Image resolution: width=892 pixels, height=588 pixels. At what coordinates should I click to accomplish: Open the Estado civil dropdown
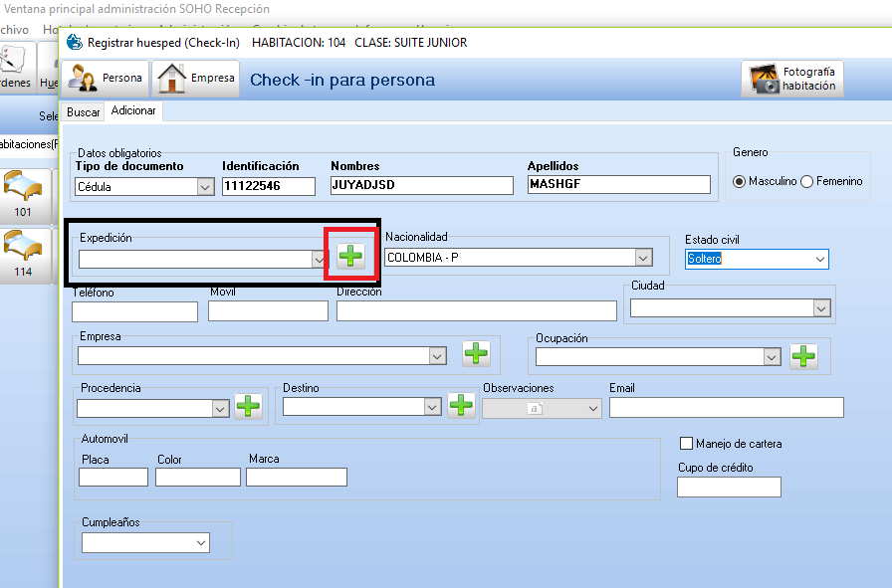pyautogui.click(x=820, y=259)
